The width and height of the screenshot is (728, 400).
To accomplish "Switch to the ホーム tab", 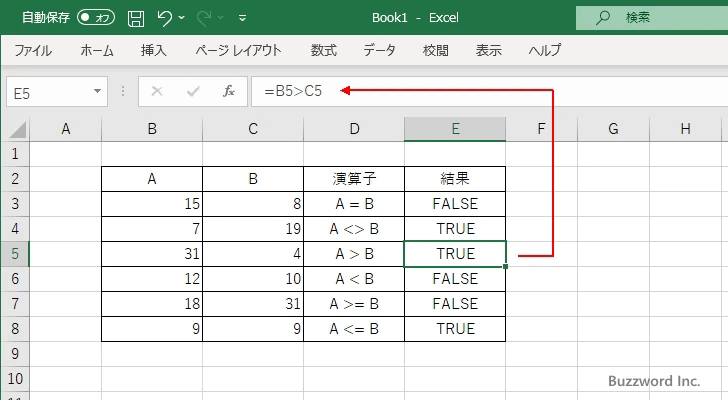I will coord(97,50).
